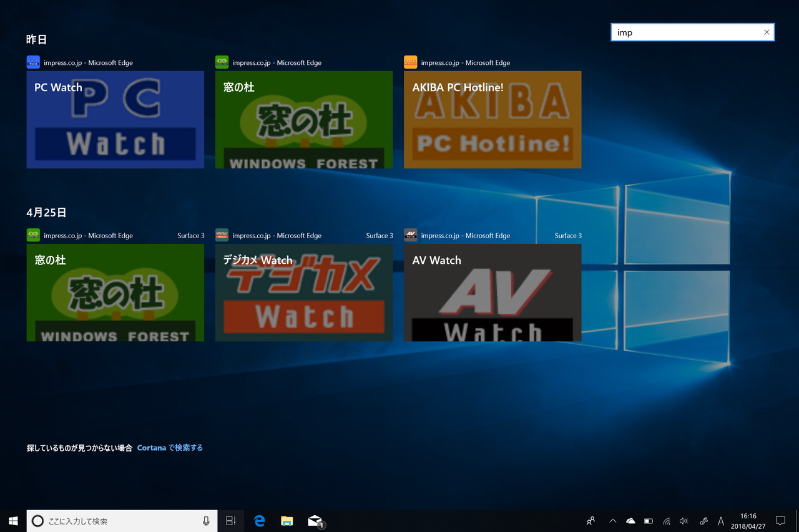The height and width of the screenshot is (532, 799).
Task: Click the PC Watch favicon above its card
Action: tap(33, 62)
